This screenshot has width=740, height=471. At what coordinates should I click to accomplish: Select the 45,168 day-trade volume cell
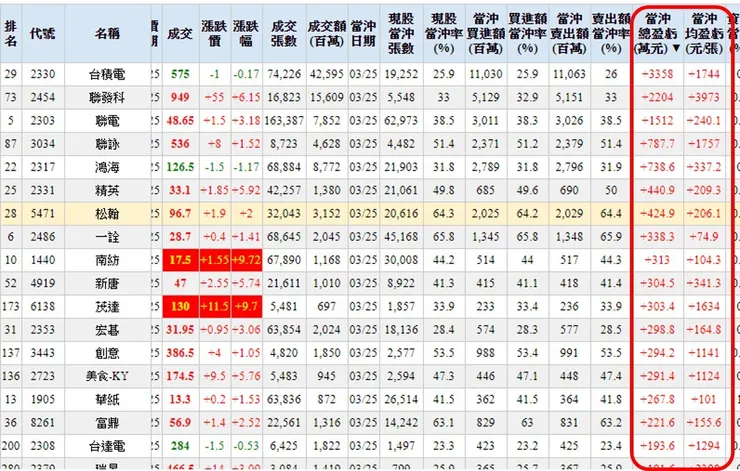coord(401,236)
